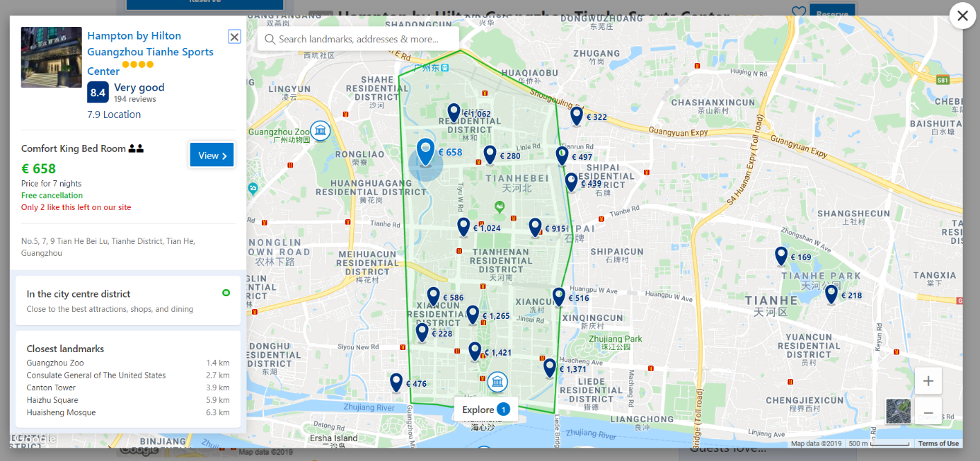Open the € 1,024 hotel pin
The image size is (980, 461).
coord(463,227)
